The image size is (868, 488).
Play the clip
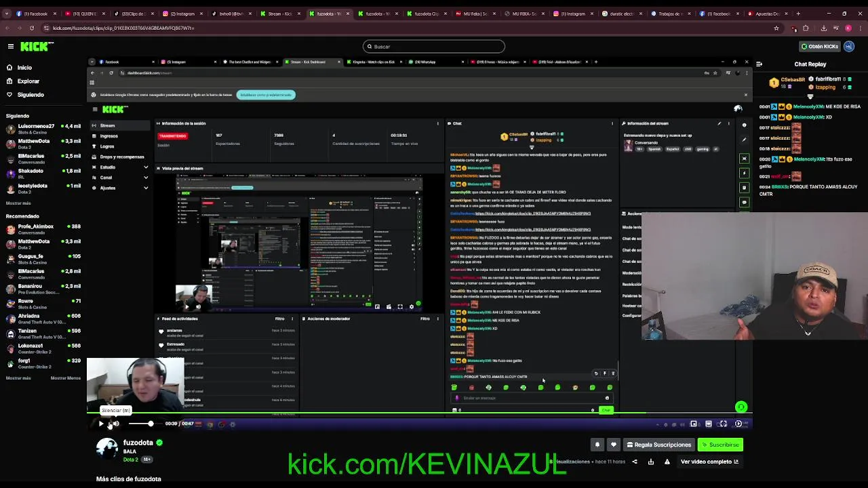tap(101, 424)
